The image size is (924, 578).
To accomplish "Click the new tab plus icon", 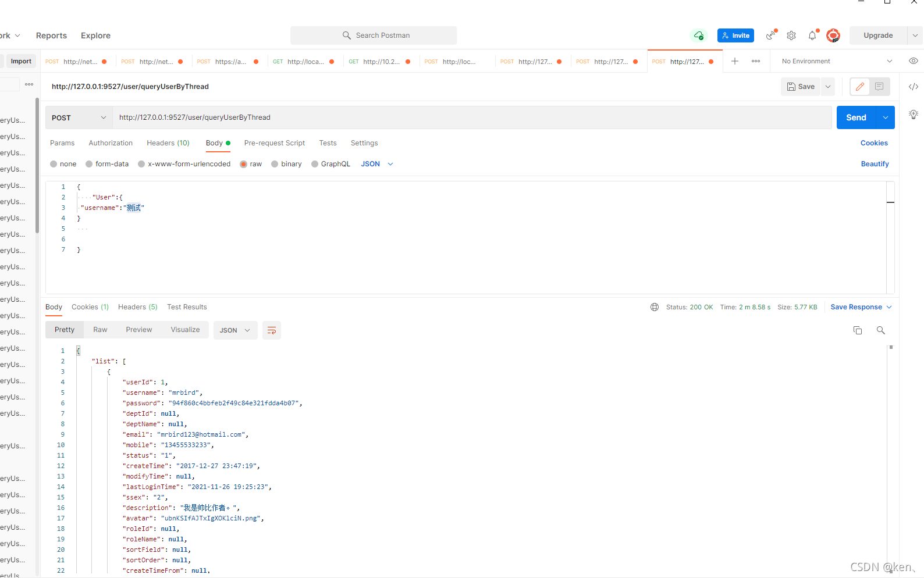I will tap(735, 61).
